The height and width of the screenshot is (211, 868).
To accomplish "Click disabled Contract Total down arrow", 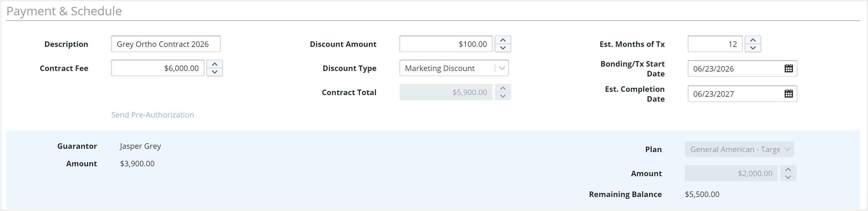I will [x=503, y=96].
